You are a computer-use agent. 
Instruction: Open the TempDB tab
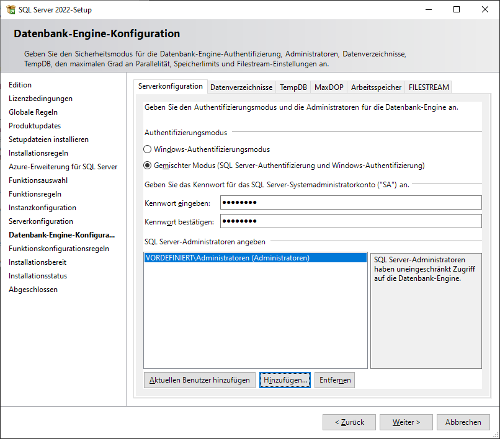point(293,87)
